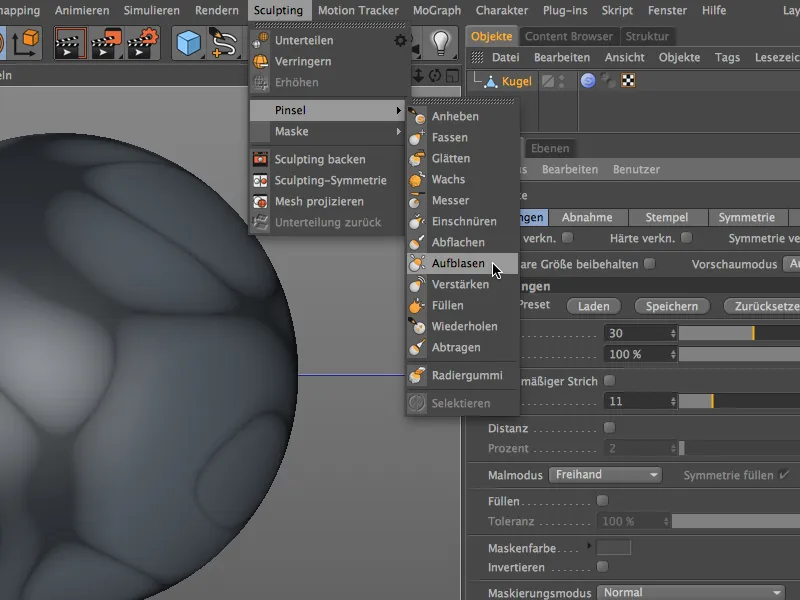The image size is (800, 600).
Task: Toggle Größe beibehalten checkbox
Action: [x=649, y=264]
